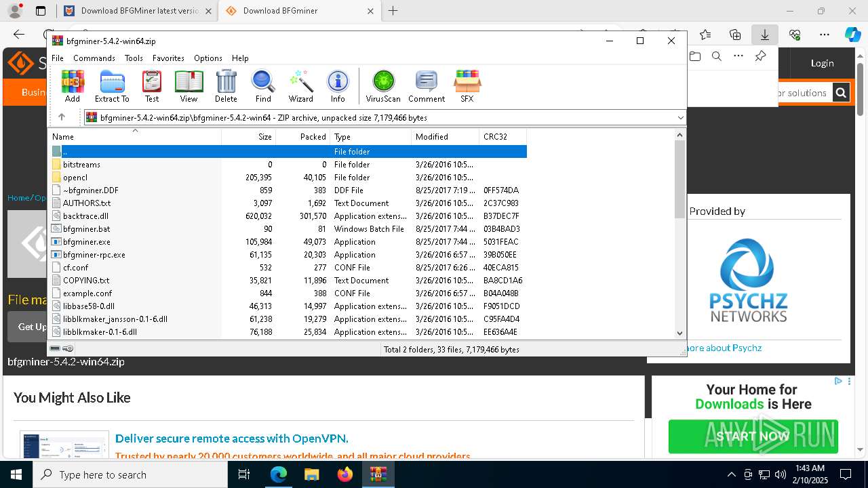Click the browser back arrow
The height and width of the screenshot is (488, 868).
(x=19, y=35)
